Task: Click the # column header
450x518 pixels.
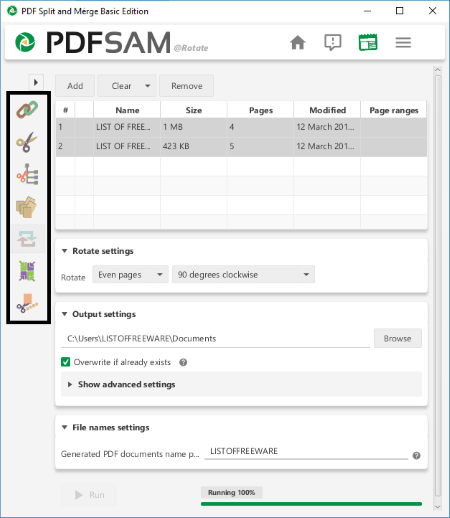Action: (x=65, y=110)
